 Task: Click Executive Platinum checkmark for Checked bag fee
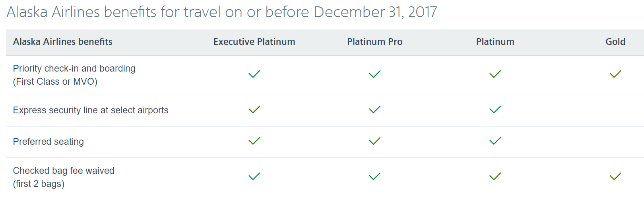(254, 177)
